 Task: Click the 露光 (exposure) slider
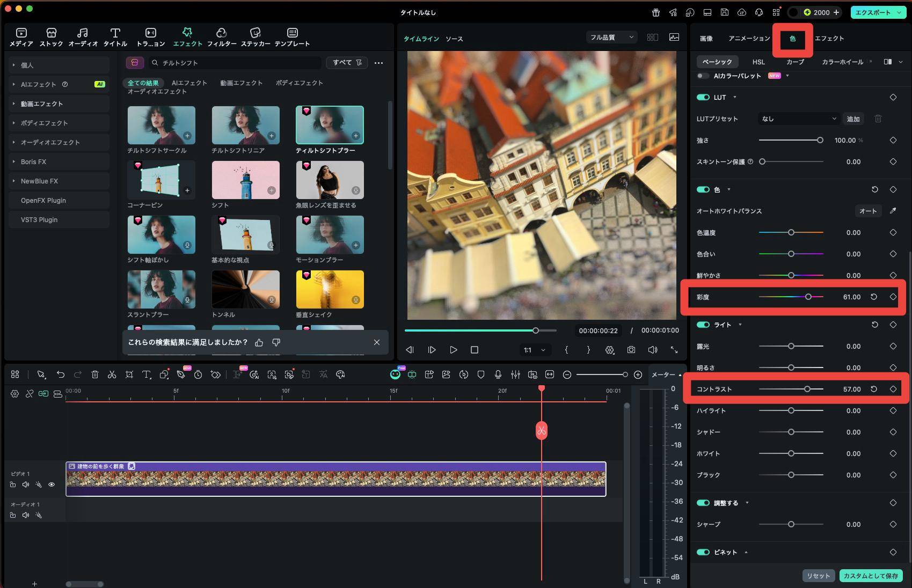pyautogui.click(x=791, y=346)
